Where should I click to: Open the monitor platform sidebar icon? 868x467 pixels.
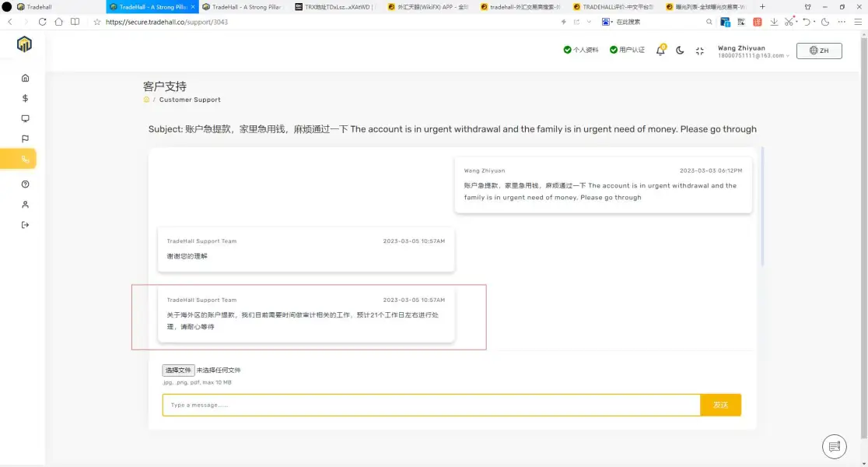click(x=25, y=118)
